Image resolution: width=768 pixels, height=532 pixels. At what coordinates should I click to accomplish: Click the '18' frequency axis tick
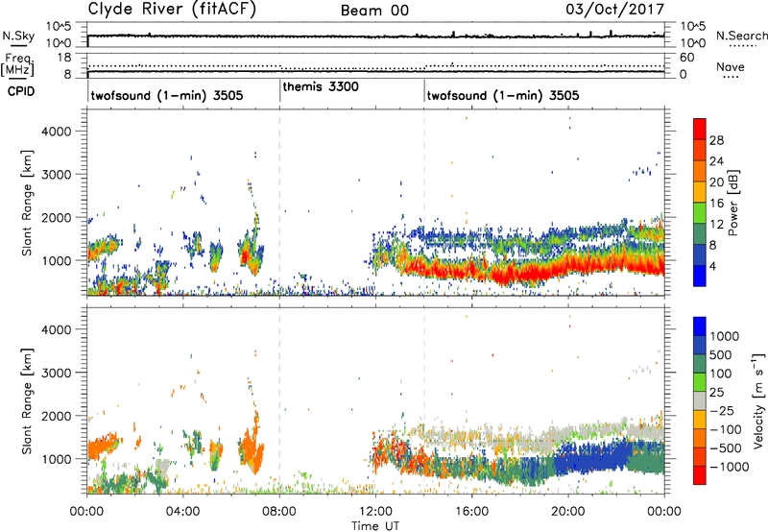coord(63,57)
